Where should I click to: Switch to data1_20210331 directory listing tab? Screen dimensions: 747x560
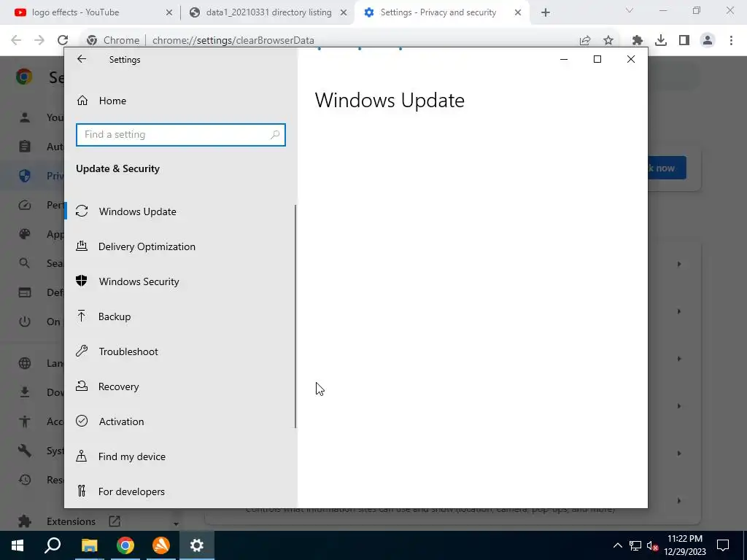[267, 12]
